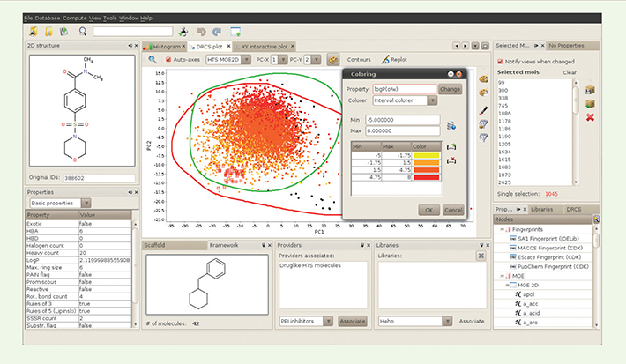Click the add interval icon beside the color table

451,147
